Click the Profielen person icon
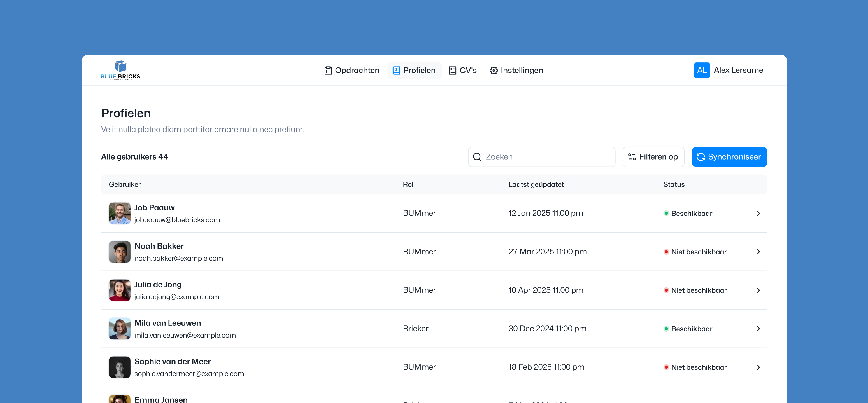868x403 pixels. tap(396, 70)
